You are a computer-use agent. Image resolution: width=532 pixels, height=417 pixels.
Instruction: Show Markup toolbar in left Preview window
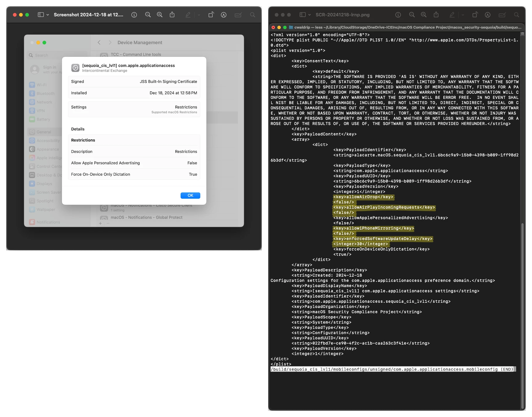point(224,15)
